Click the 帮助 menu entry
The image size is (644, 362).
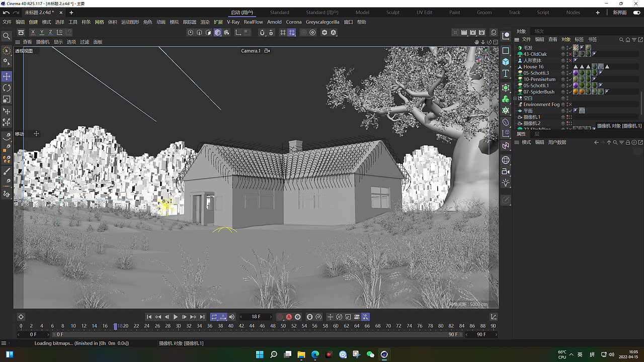point(361,22)
